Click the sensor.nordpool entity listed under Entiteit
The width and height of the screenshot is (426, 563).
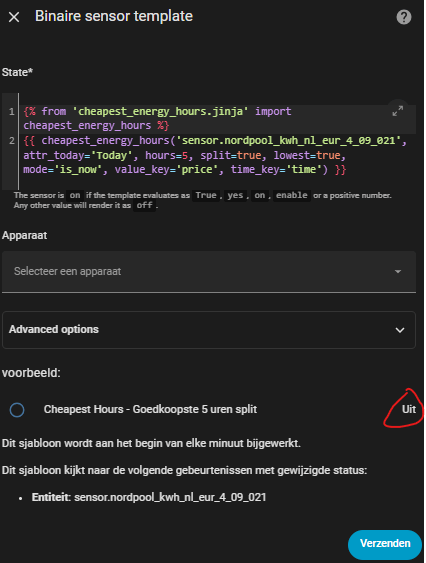pyautogui.click(x=170, y=497)
